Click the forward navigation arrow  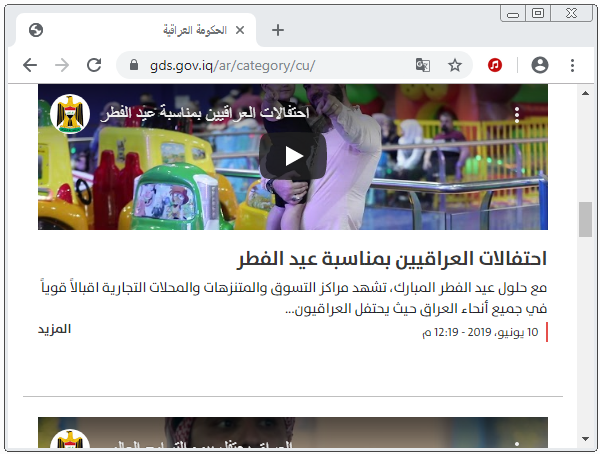click(62, 65)
